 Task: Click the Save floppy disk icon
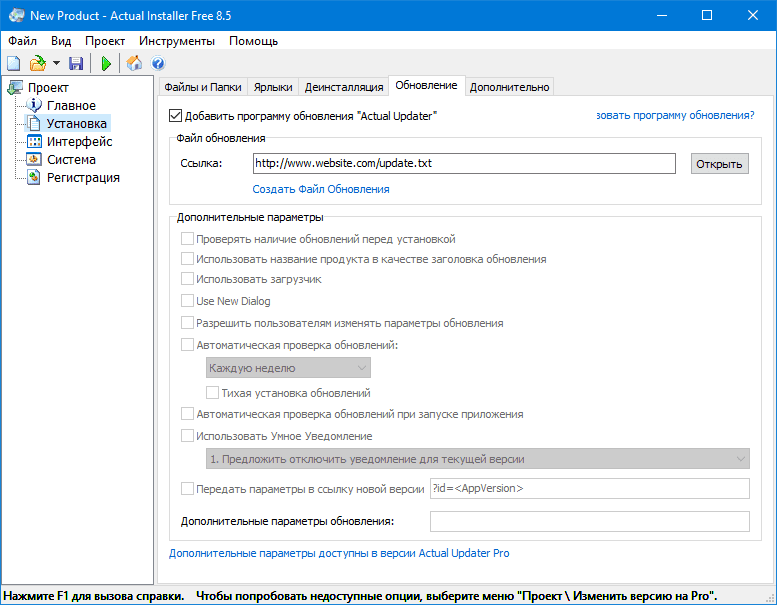pos(76,63)
